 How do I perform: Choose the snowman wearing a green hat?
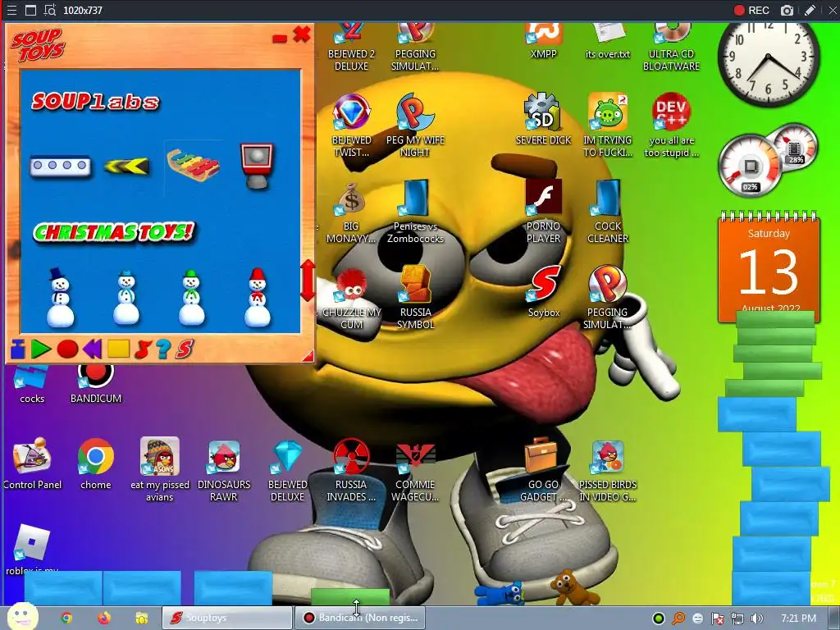tap(191, 297)
